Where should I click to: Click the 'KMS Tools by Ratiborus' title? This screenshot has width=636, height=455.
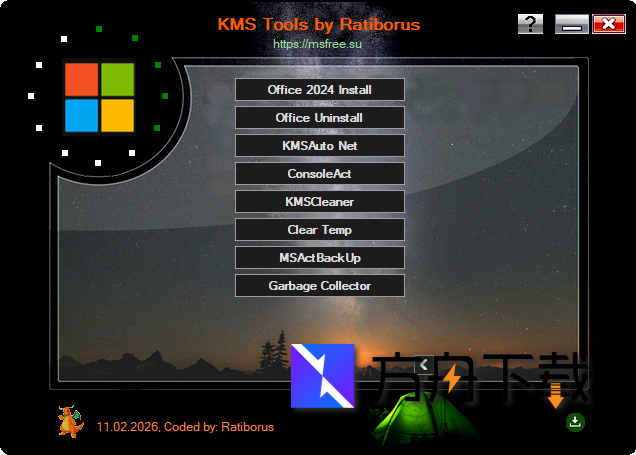pos(319,24)
